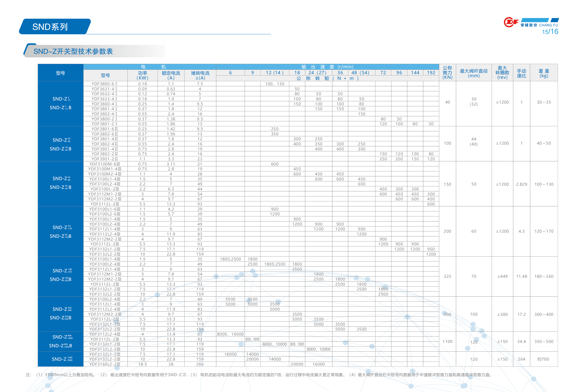Click the 型号 header cell

pos(60,73)
